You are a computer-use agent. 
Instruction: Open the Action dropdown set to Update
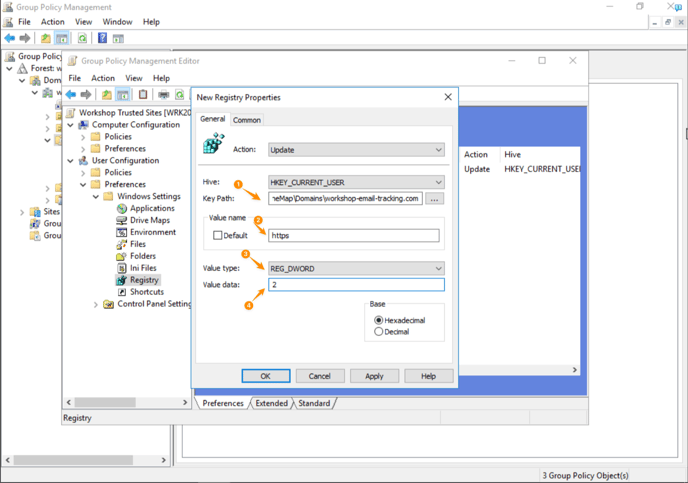click(x=356, y=150)
